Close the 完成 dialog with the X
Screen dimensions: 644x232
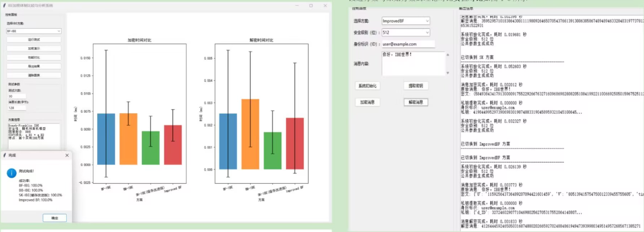tap(67, 155)
